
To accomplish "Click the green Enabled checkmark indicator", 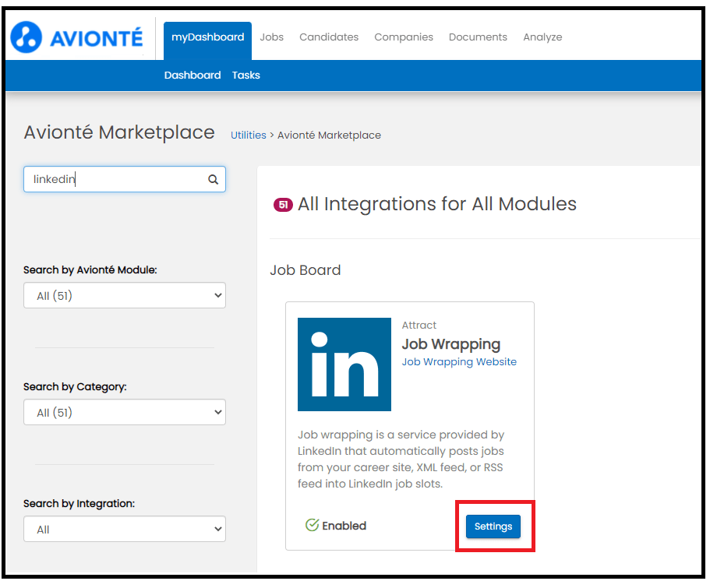I will (312, 525).
